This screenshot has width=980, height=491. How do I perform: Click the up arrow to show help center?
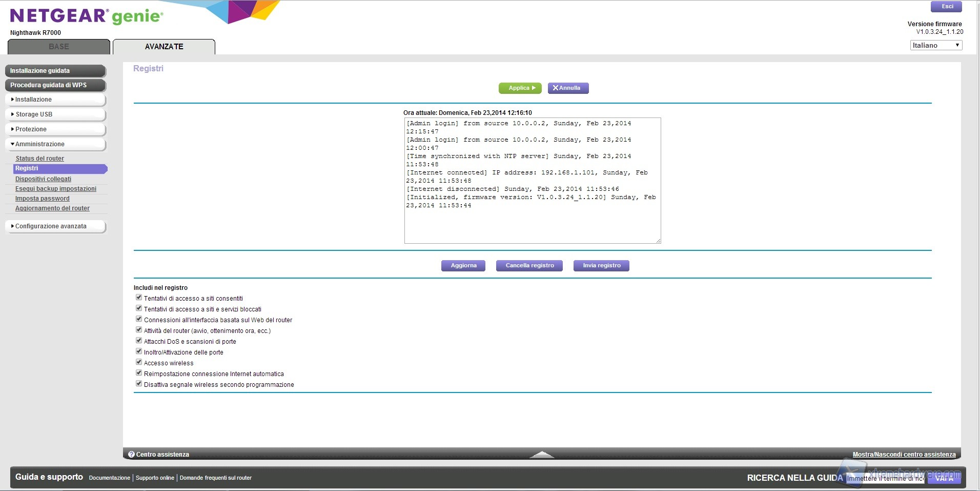541,454
